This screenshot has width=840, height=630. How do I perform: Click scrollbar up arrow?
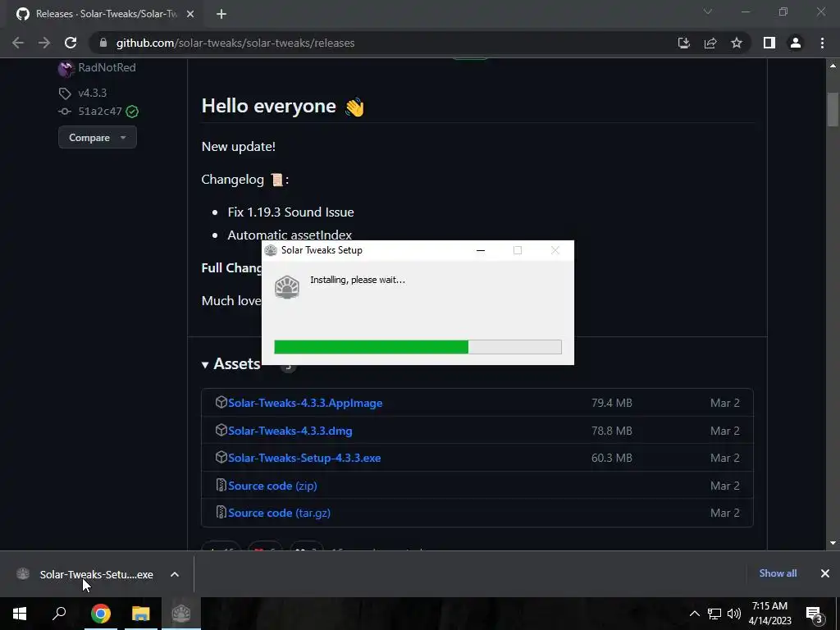[x=833, y=66]
